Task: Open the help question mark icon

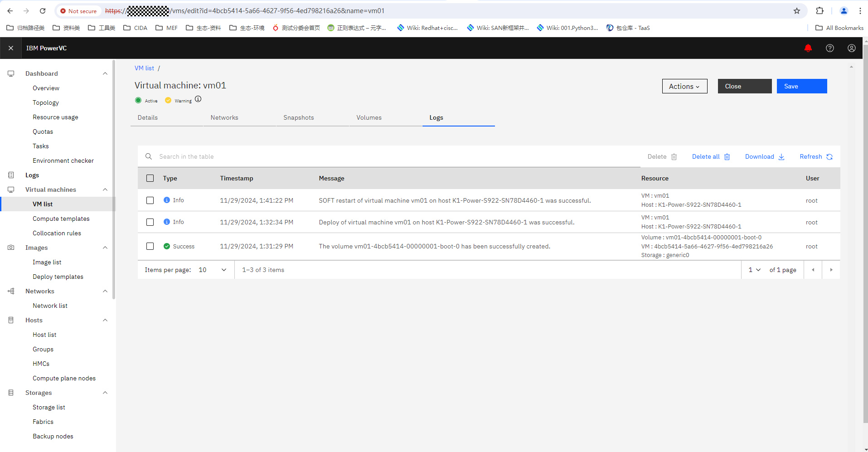Action: (830, 48)
